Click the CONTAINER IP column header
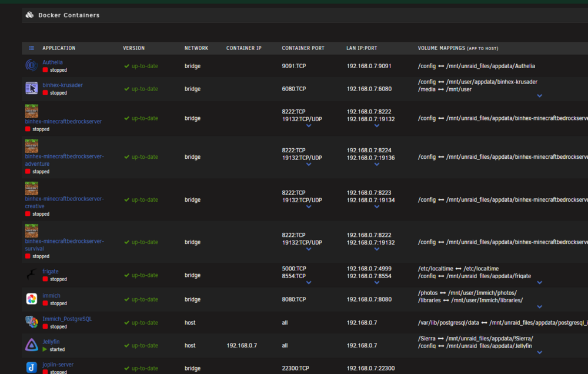 tap(244, 48)
